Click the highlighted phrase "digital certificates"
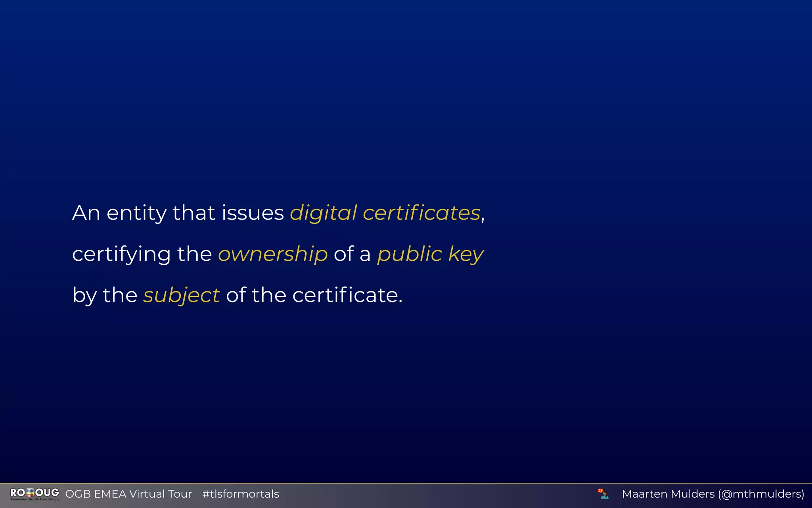 385,213
